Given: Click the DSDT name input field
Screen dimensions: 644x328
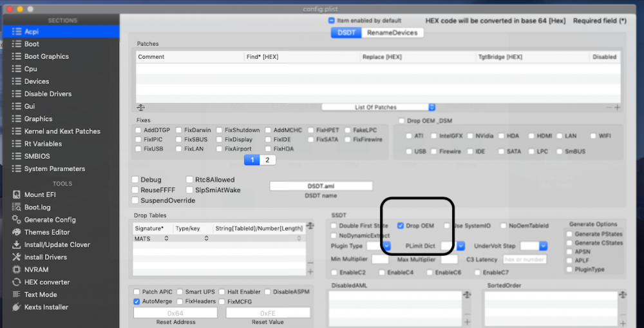Looking at the screenshot, I should point(321,186).
